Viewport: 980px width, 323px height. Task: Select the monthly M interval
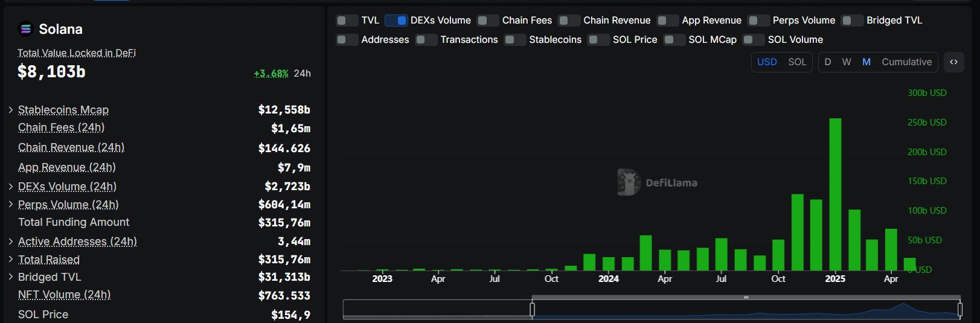[866, 62]
